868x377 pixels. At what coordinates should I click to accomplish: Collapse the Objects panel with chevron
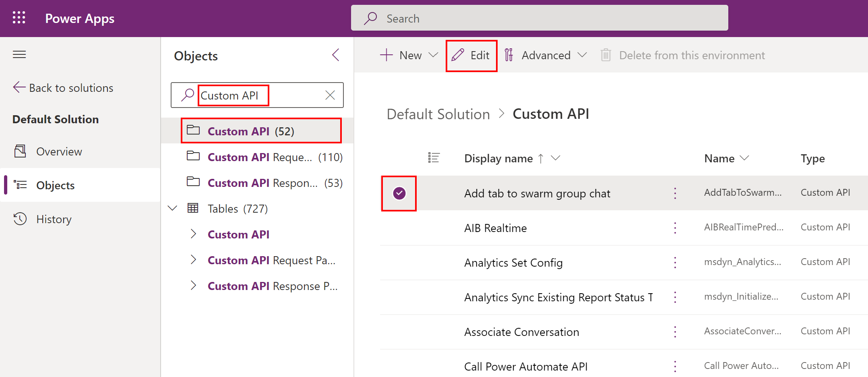tap(336, 55)
